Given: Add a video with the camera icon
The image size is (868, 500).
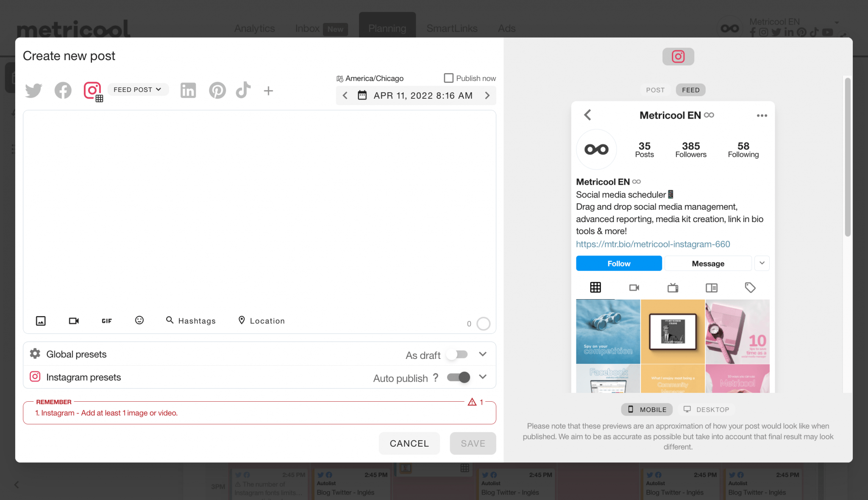Looking at the screenshot, I should (x=74, y=321).
